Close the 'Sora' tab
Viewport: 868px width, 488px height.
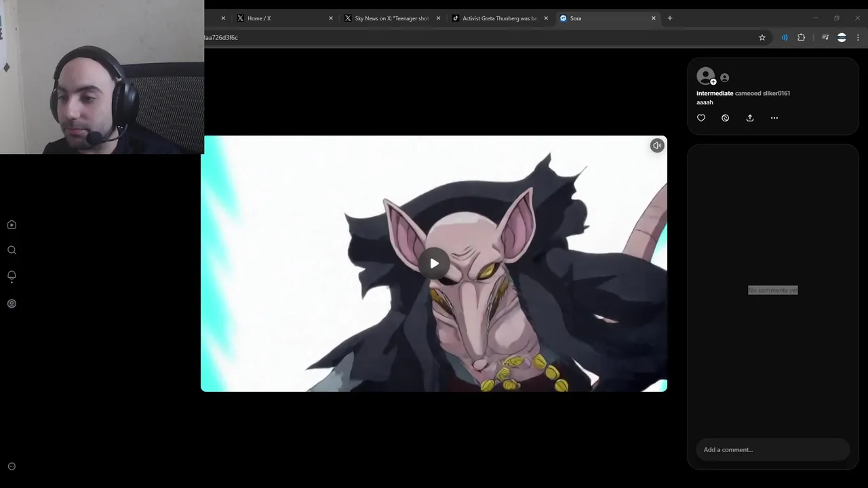click(654, 18)
